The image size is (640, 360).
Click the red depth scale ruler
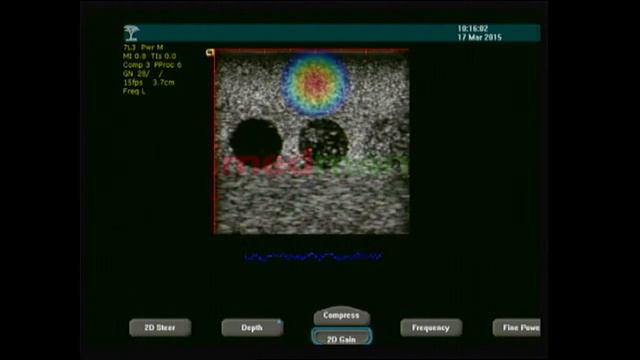(x=215, y=142)
